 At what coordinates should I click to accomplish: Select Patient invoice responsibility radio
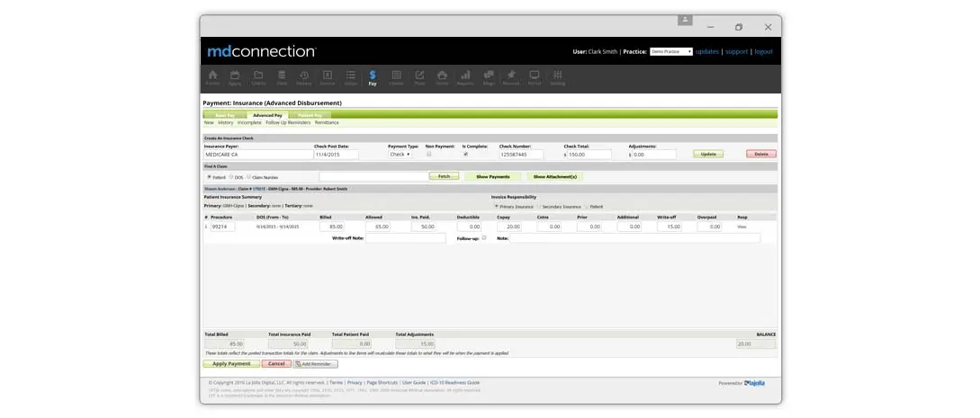587,206
